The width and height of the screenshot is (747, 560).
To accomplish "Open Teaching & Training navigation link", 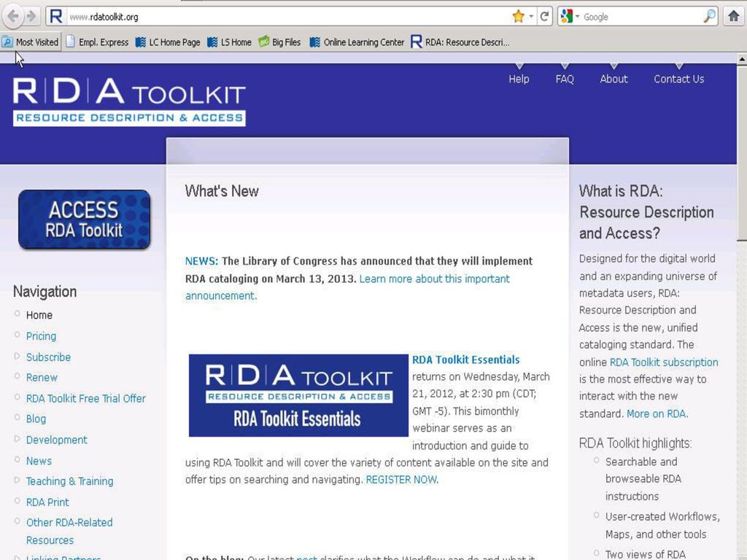I will (69, 481).
